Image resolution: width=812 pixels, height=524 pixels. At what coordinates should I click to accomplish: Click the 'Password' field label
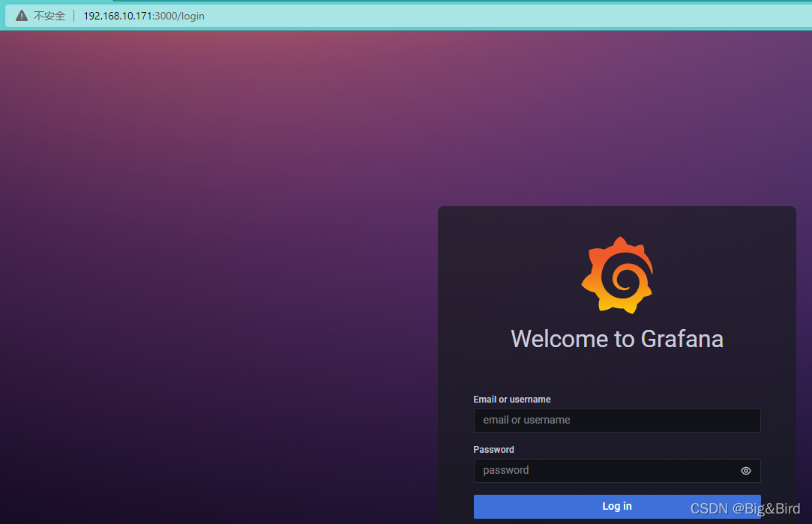point(493,450)
